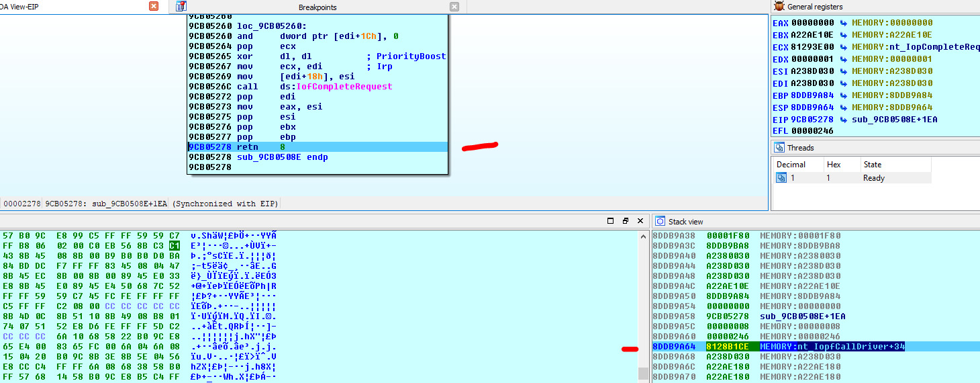Sort threads by the State column
The height and width of the screenshot is (383, 980).
(873, 165)
